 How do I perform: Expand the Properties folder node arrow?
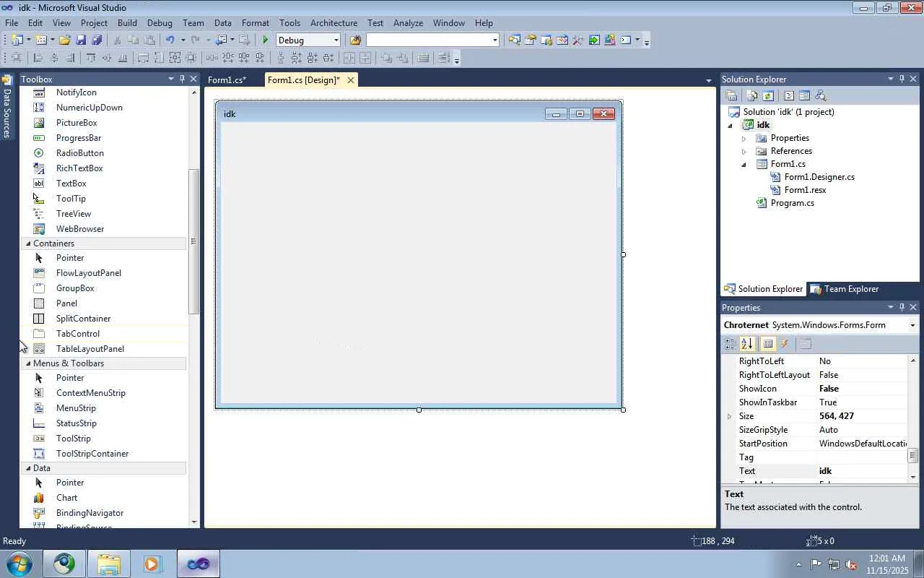point(744,138)
